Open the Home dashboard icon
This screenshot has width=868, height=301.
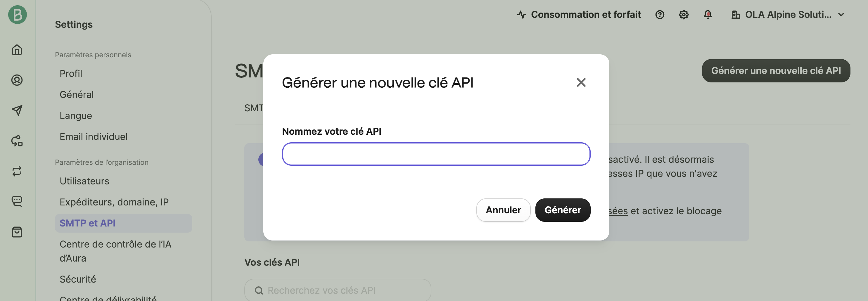pyautogui.click(x=16, y=50)
